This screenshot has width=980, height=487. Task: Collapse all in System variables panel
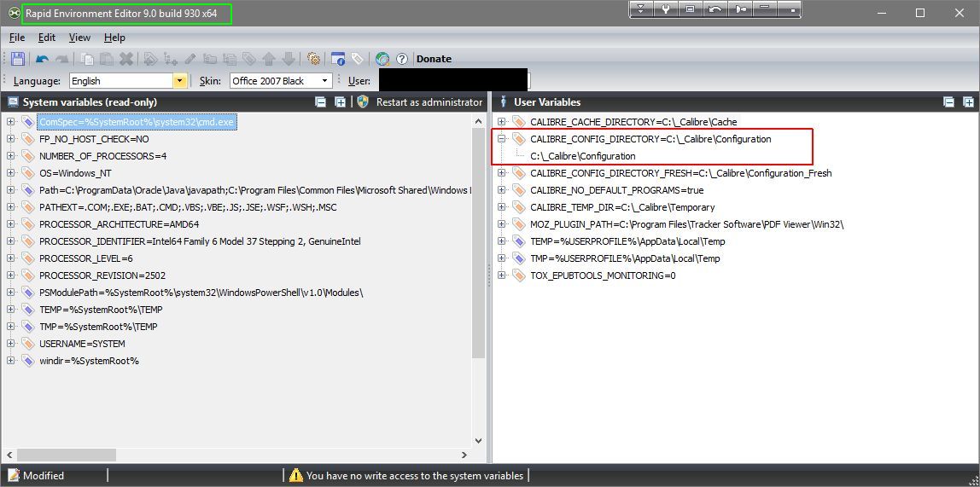[x=321, y=101]
